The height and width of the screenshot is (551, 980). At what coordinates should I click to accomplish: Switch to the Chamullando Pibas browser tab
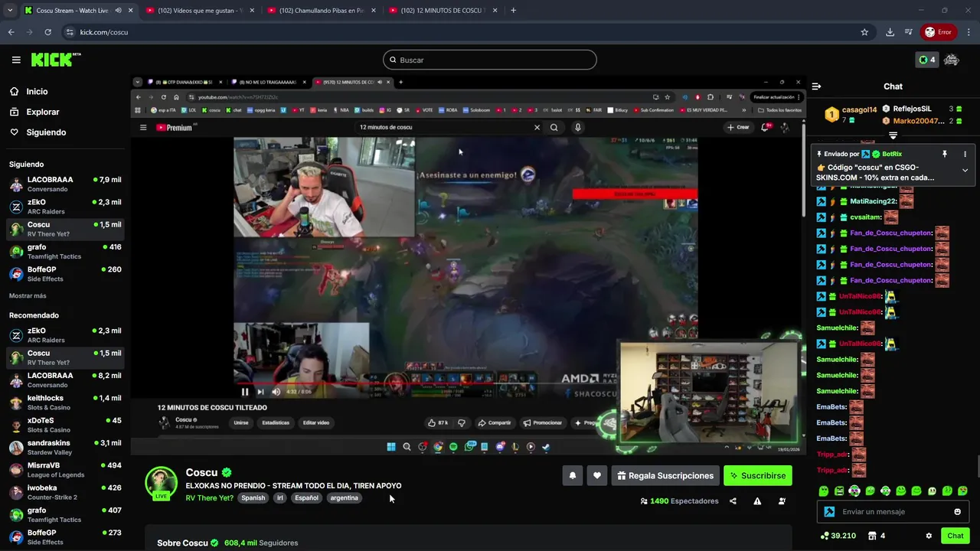click(x=320, y=11)
